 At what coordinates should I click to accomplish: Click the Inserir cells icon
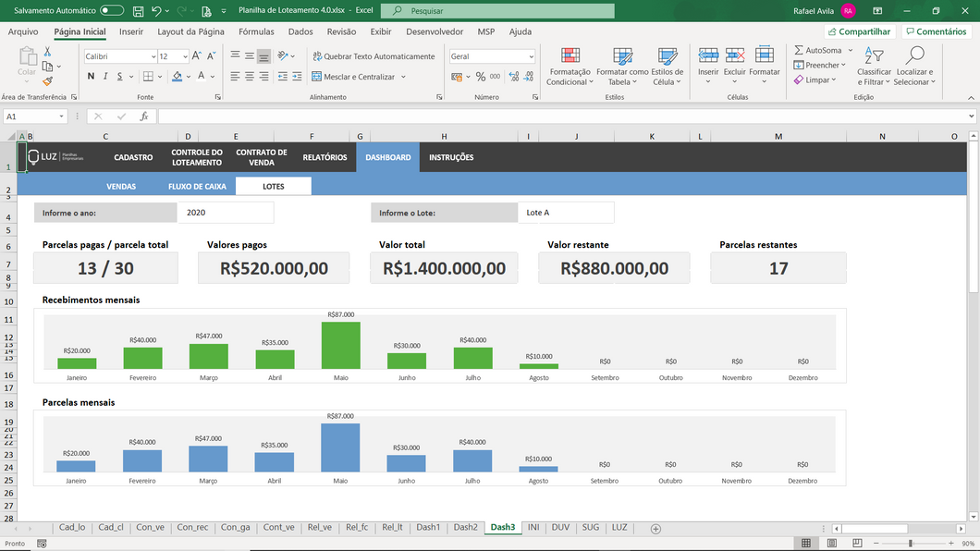(x=708, y=63)
